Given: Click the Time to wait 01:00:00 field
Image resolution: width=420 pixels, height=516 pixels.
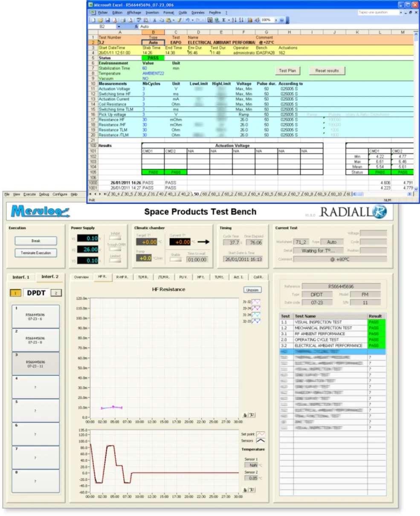Looking at the screenshot, I should coord(197,259).
